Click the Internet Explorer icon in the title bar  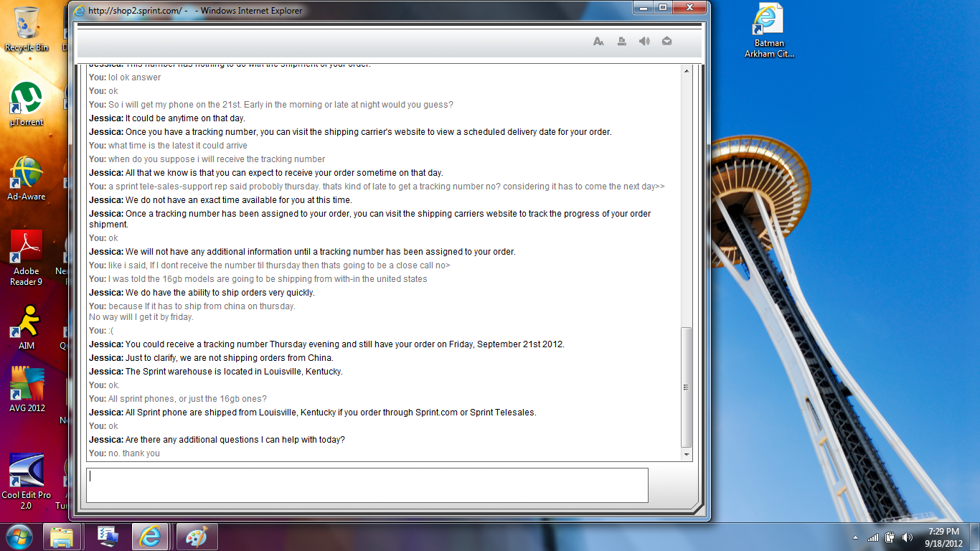tap(79, 11)
